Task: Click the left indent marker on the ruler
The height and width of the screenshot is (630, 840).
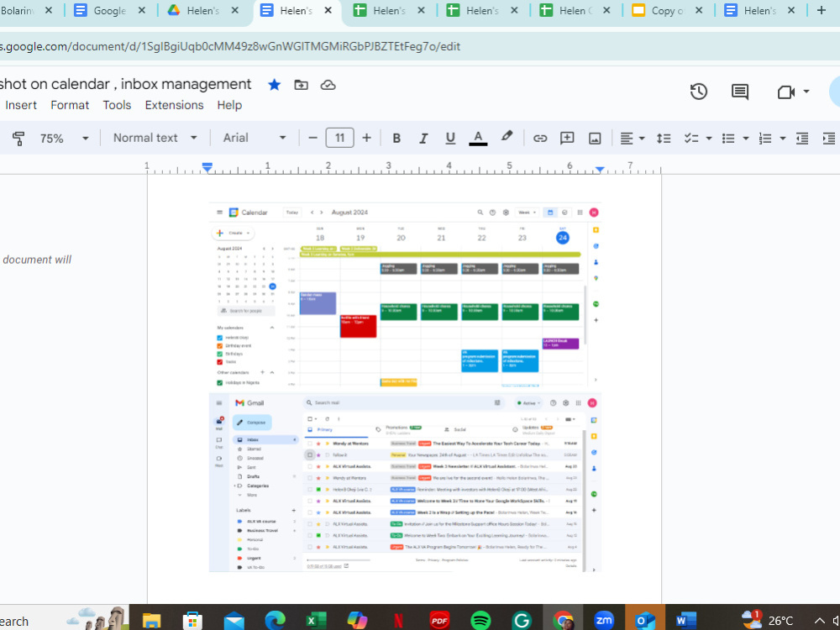Action: (x=207, y=168)
